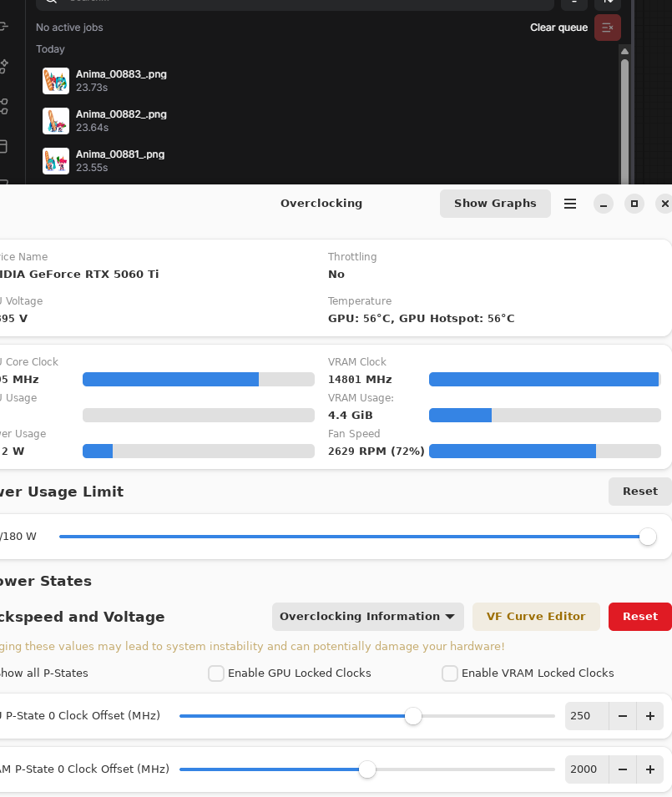Click the VRAM usage value 4.4 GiB
Image resolution: width=672 pixels, height=797 pixels.
[351, 416]
